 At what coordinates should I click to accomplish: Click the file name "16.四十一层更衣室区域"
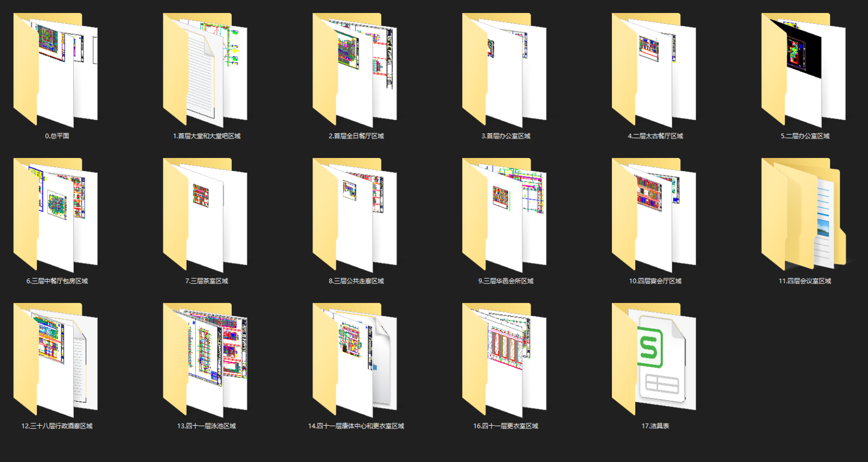[506, 426]
